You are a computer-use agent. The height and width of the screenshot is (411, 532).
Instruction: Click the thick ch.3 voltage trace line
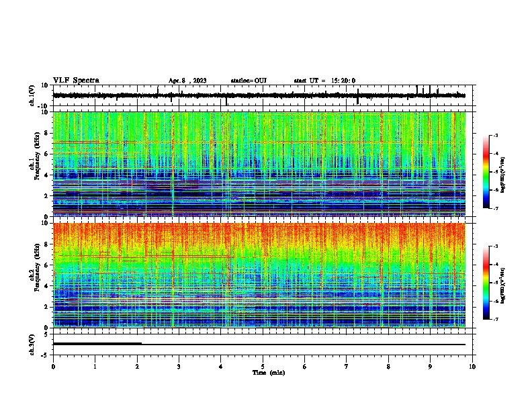pos(97,344)
